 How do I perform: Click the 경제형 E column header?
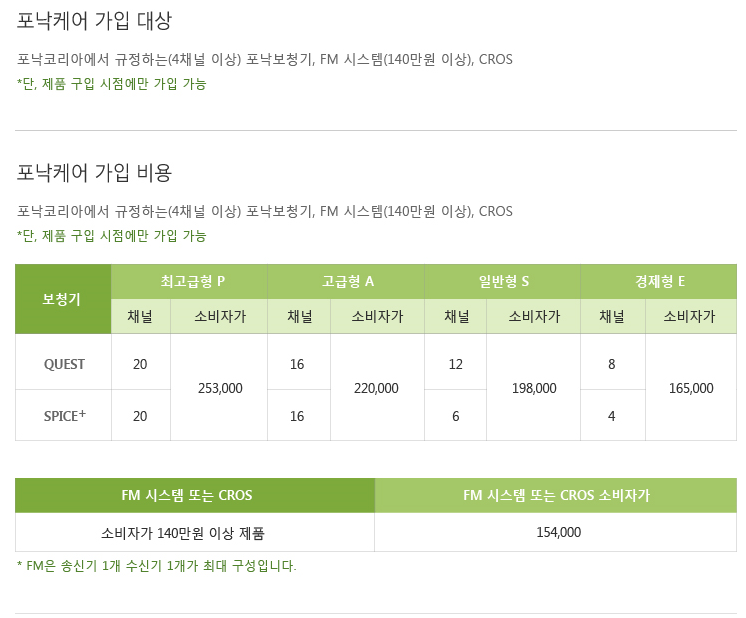658,282
